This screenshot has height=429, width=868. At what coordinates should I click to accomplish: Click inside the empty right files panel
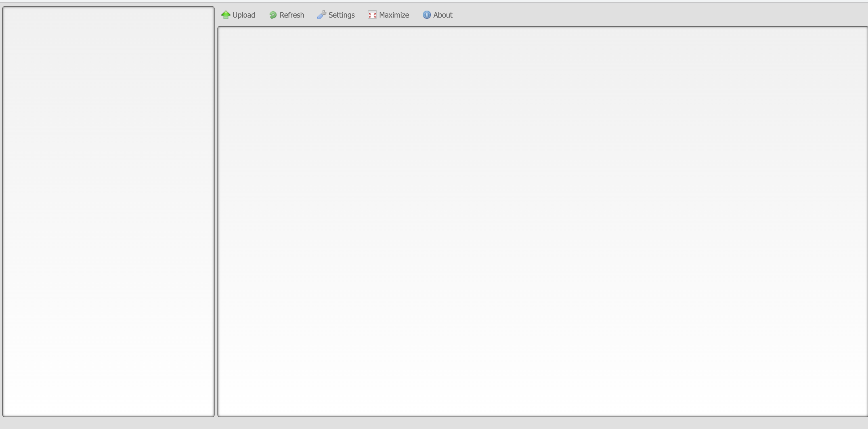point(542,222)
